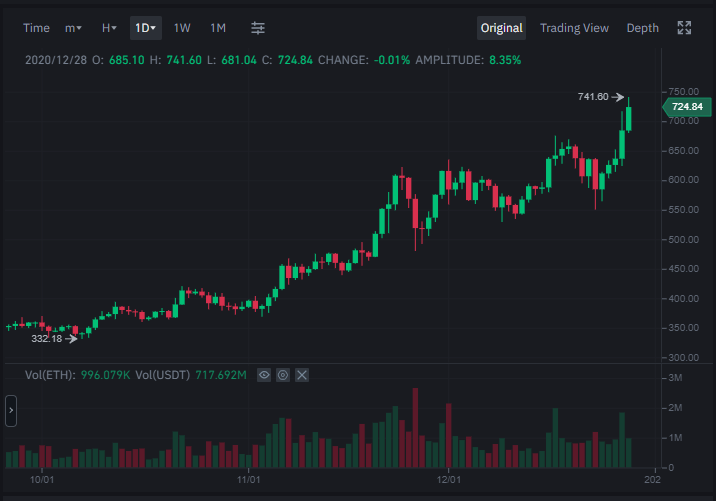This screenshot has width=716, height=501.
Task: Select the Time line chart view
Action: (36, 28)
